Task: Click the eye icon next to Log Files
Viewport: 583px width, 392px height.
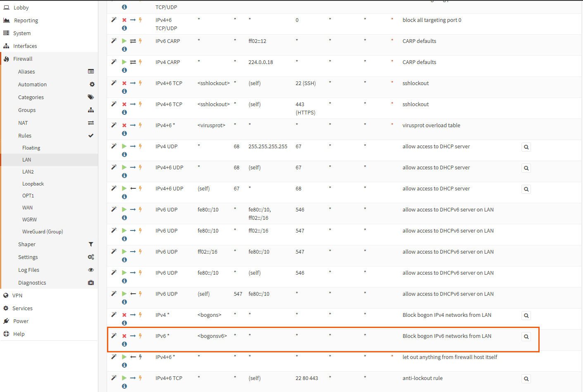Action: [x=91, y=269]
